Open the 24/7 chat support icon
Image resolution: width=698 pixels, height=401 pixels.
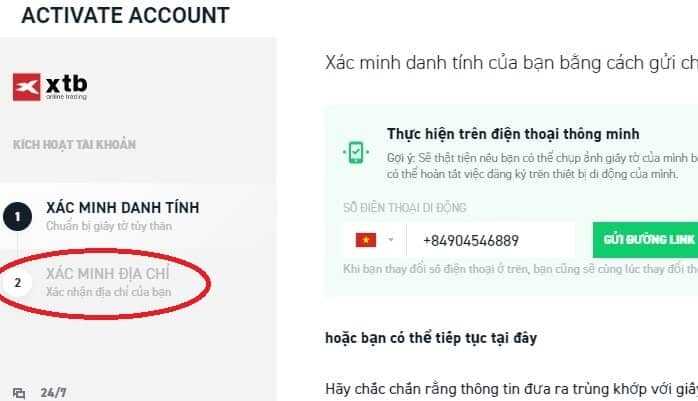19,393
